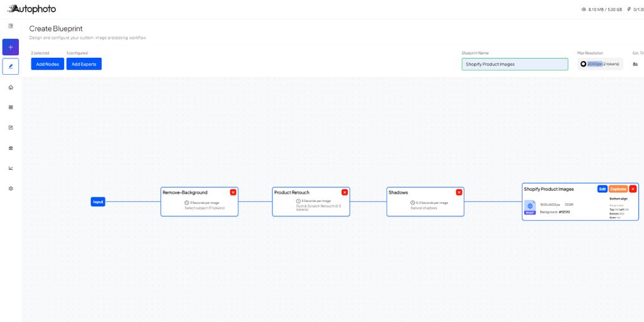This screenshot has width=644, height=322.
Task: Click the WebP file format icon
Action: coord(530,208)
